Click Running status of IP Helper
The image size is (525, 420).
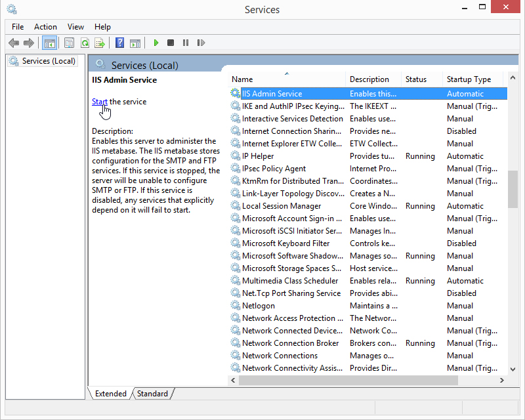(x=420, y=156)
